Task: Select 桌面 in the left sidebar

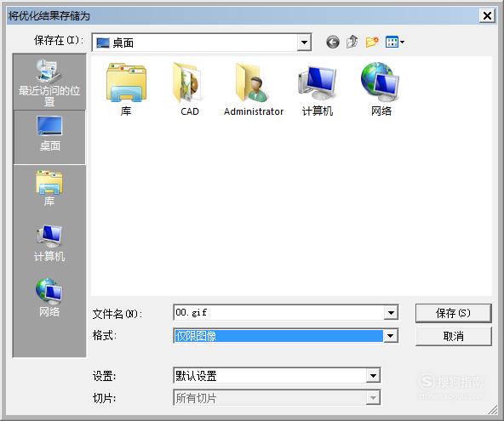Action: point(49,137)
